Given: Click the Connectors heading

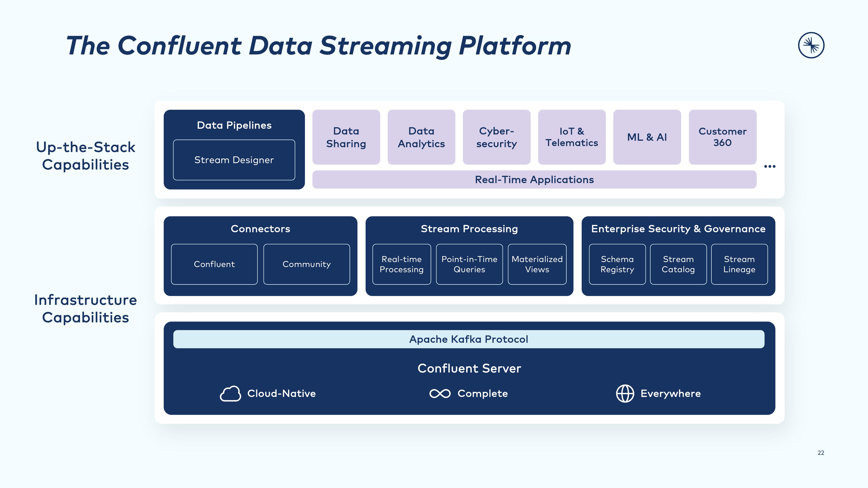Looking at the screenshot, I should pyautogui.click(x=260, y=229).
